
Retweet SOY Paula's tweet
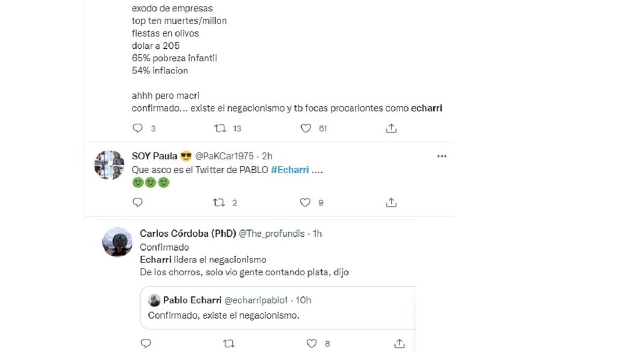(219, 202)
